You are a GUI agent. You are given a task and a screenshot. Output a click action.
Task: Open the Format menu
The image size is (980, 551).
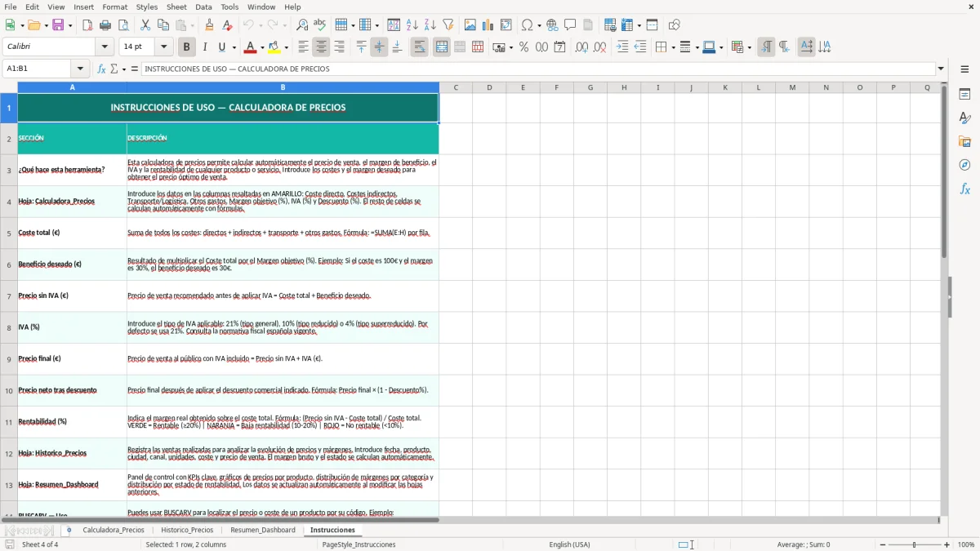(115, 7)
